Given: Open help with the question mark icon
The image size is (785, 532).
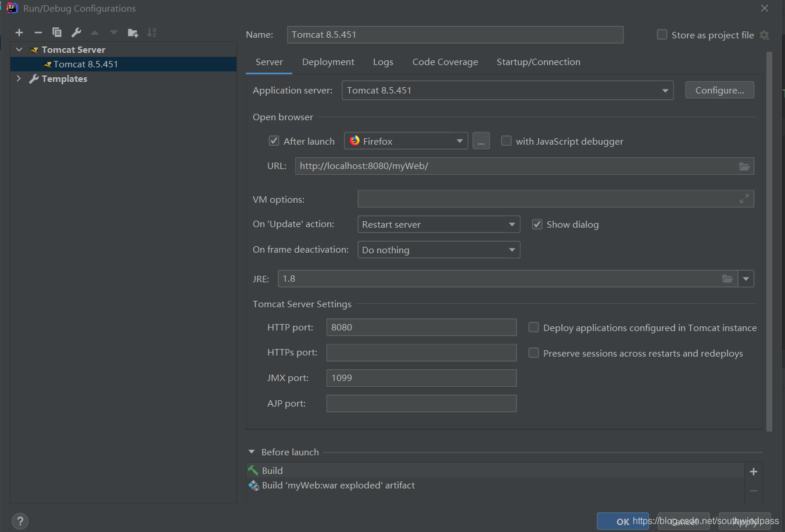Looking at the screenshot, I should coord(20,521).
